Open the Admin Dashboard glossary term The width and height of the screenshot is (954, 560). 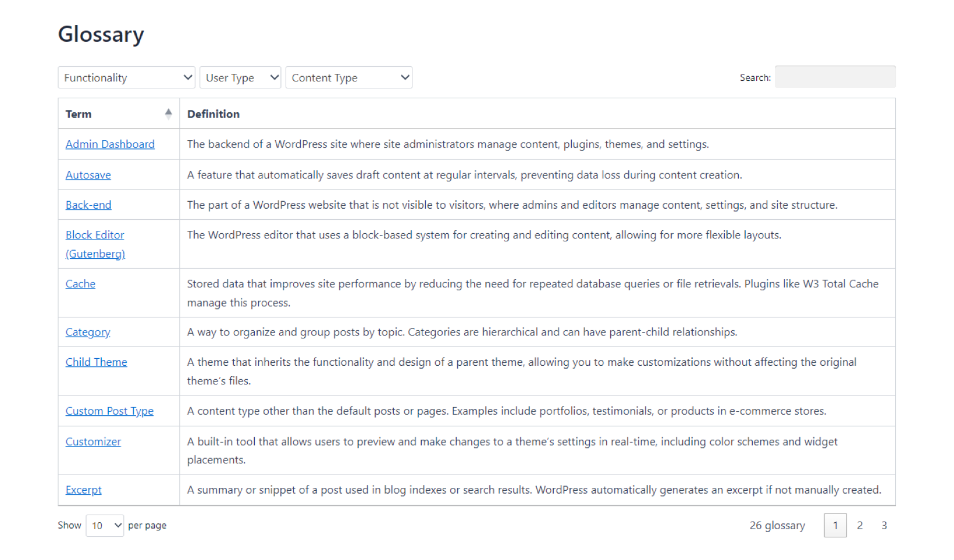click(x=110, y=144)
